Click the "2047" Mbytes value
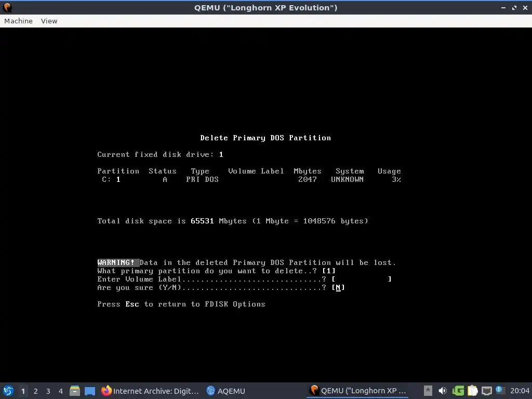This screenshot has width=532, height=399. (x=308, y=179)
